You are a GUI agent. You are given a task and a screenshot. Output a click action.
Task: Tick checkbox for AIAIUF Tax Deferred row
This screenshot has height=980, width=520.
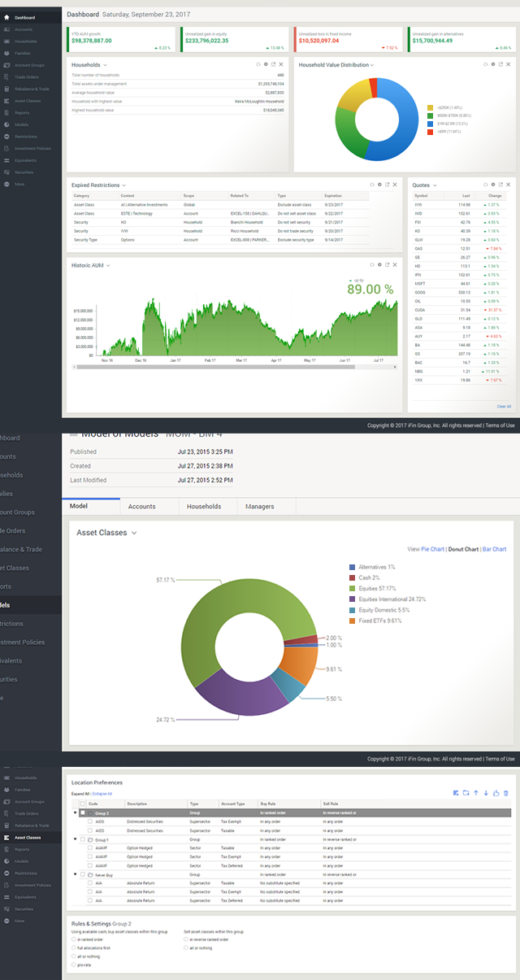pyautogui.click(x=89, y=865)
